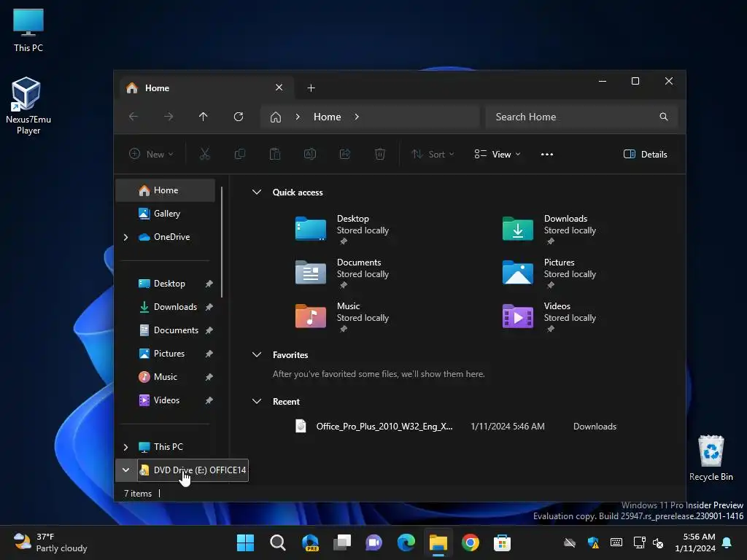Image resolution: width=747 pixels, height=560 pixels.
Task: Select Gallery in navigation pane
Action: pos(166,214)
